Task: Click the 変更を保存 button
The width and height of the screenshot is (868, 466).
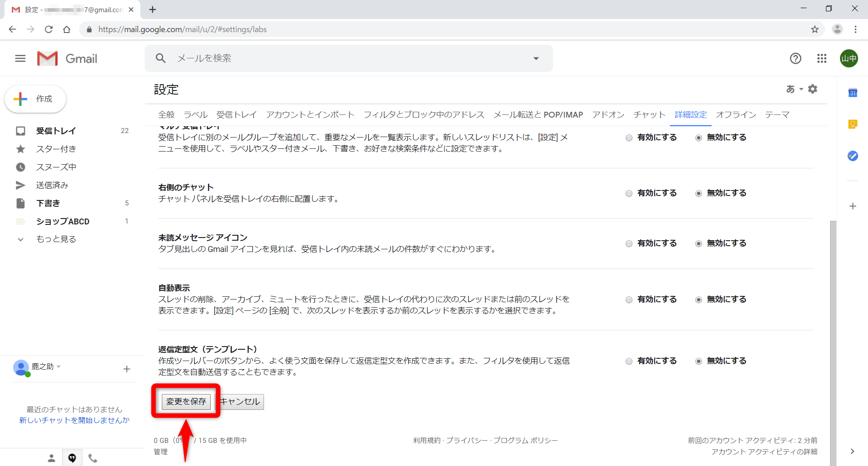Action: pos(186,402)
